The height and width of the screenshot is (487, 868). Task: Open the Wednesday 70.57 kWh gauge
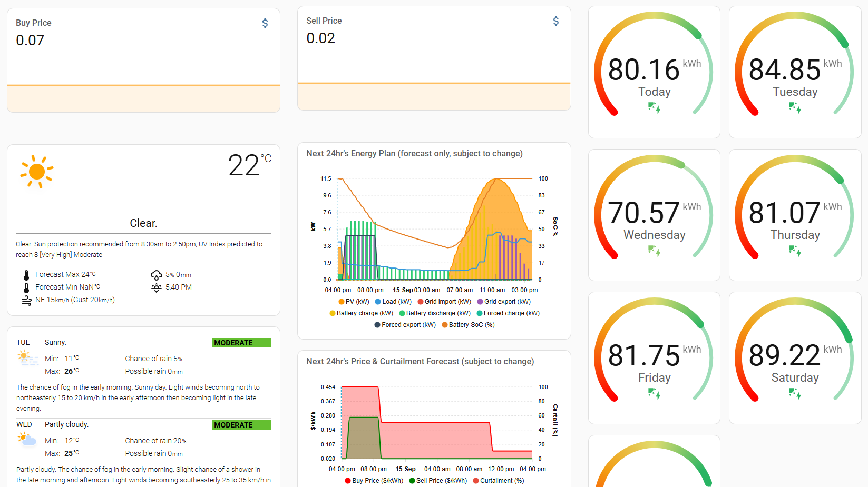[654, 215]
